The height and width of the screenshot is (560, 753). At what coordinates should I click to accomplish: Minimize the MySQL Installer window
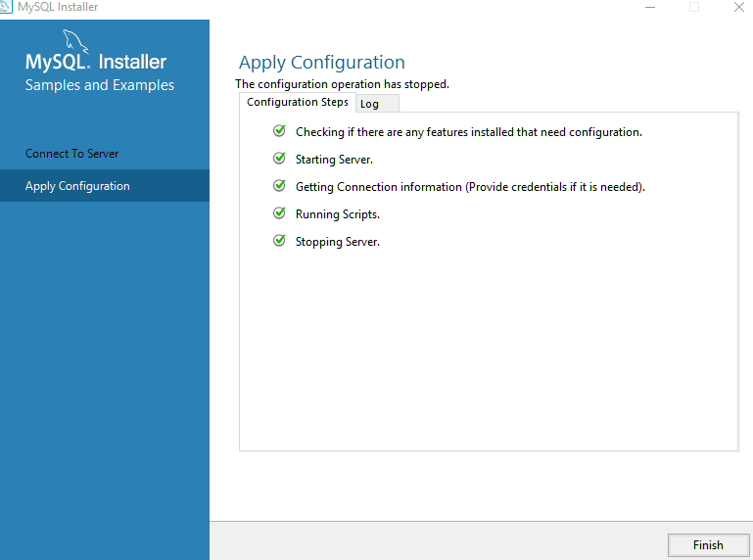[x=650, y=7]
